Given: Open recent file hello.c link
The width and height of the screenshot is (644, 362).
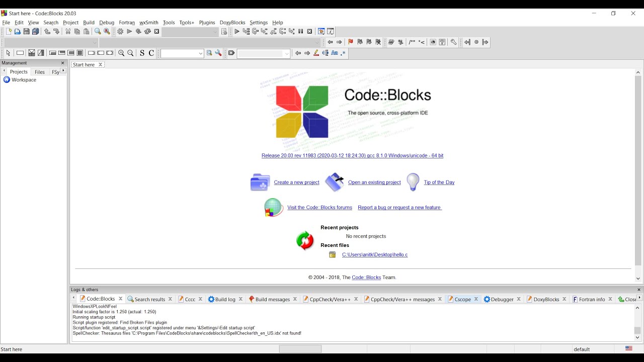Looking at the screenshot, I should [375, 255].
